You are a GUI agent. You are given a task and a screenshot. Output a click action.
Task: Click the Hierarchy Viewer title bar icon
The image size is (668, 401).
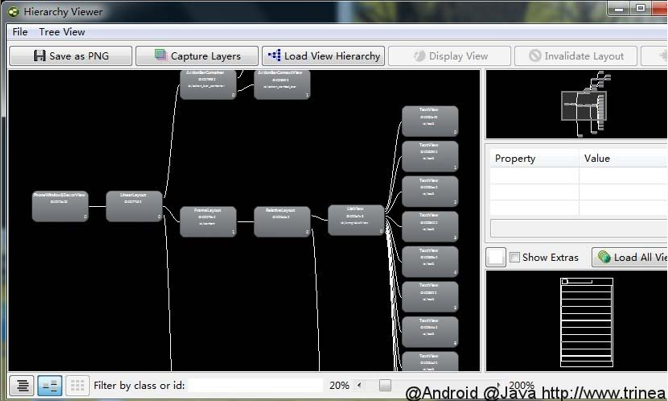point(13,12)
